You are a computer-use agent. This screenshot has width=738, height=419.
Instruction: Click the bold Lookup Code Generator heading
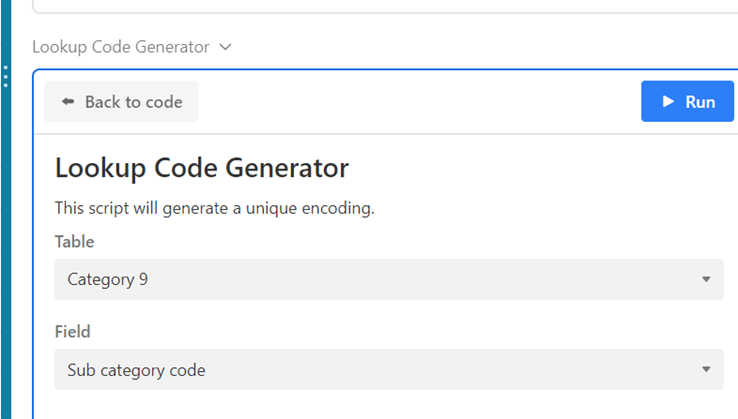pyautogui.click(x=202, y=167)
